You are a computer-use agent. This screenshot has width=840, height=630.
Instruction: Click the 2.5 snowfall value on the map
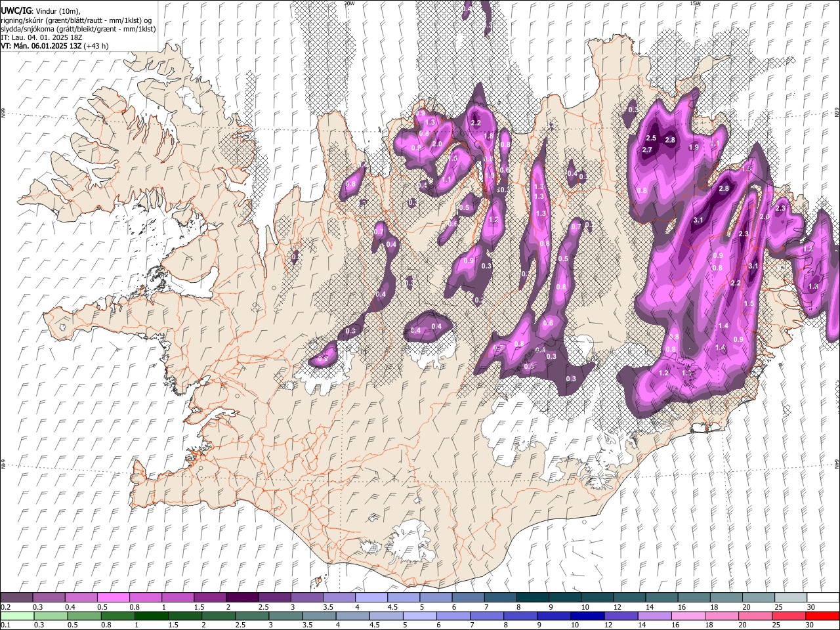651,138
